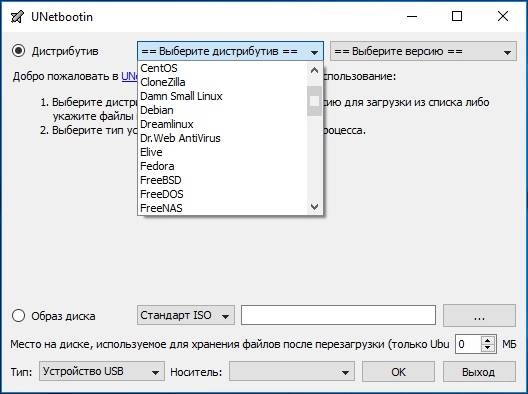The height and width of the screenshot is (394, 528).
Task: Select the Дистрибутив radio button
Action: (x=18, y=51)
